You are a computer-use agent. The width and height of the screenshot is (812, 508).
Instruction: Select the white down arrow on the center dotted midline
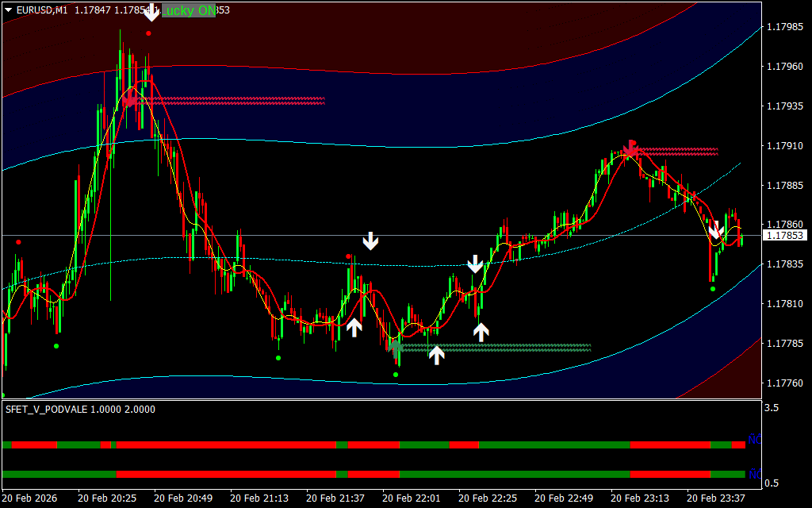pyautogui.click(x=474, y=264)
